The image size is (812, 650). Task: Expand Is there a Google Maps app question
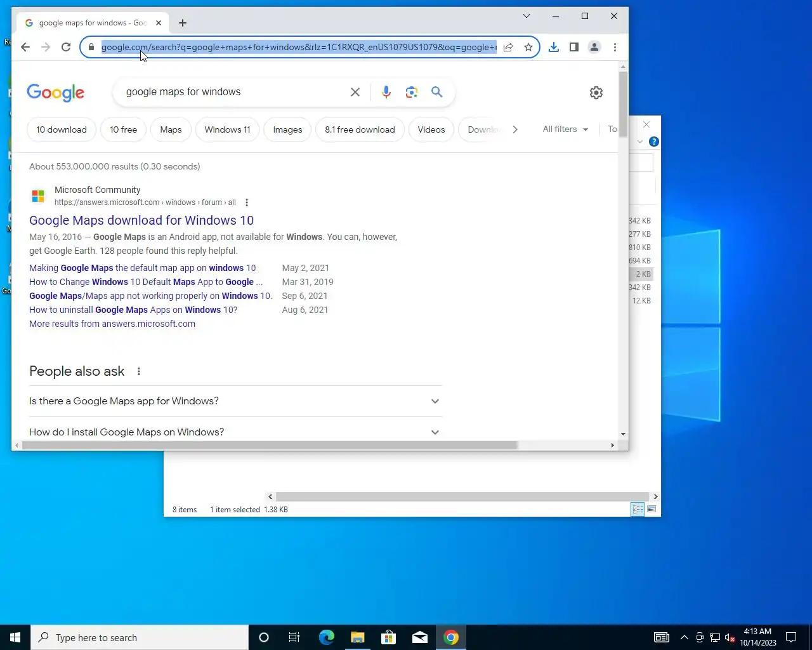click(x=235, y=401)
